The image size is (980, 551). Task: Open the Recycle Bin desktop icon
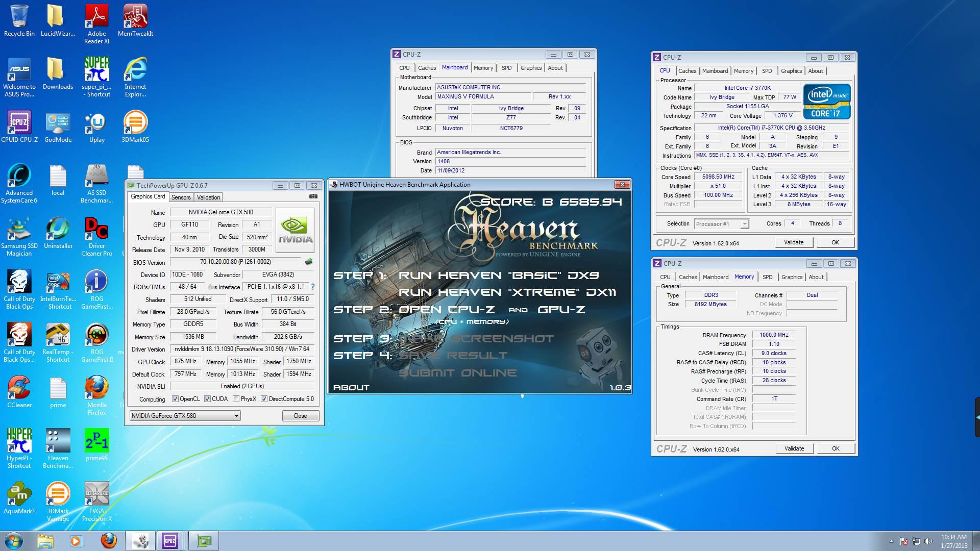click(x=19, y=20)
